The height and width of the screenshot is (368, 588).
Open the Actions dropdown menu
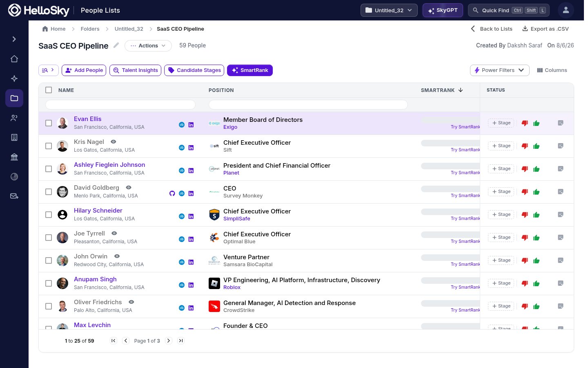(x=148, y=46)
